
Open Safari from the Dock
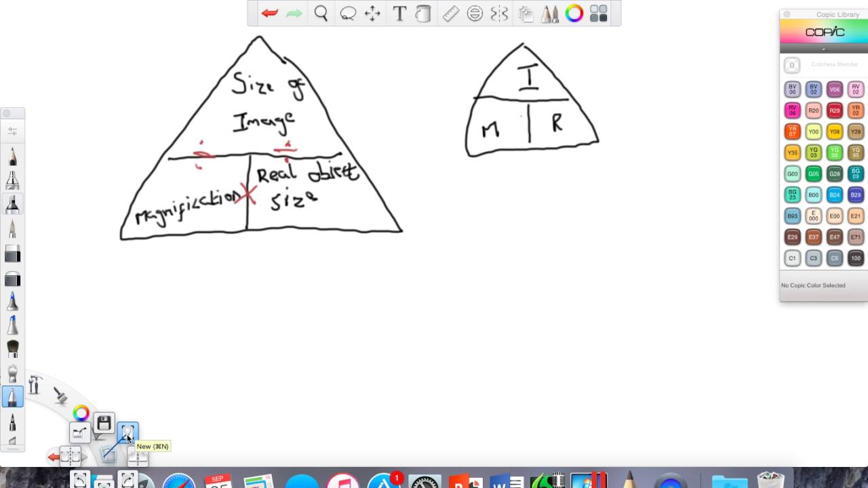click(x=179, y=481)
